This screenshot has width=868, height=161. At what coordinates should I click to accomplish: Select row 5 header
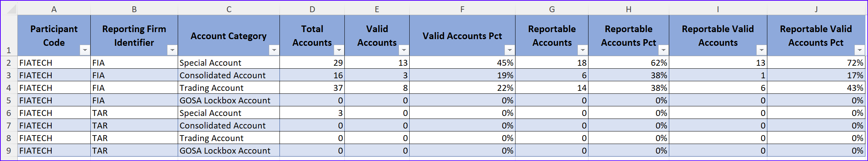coord(8,100)
